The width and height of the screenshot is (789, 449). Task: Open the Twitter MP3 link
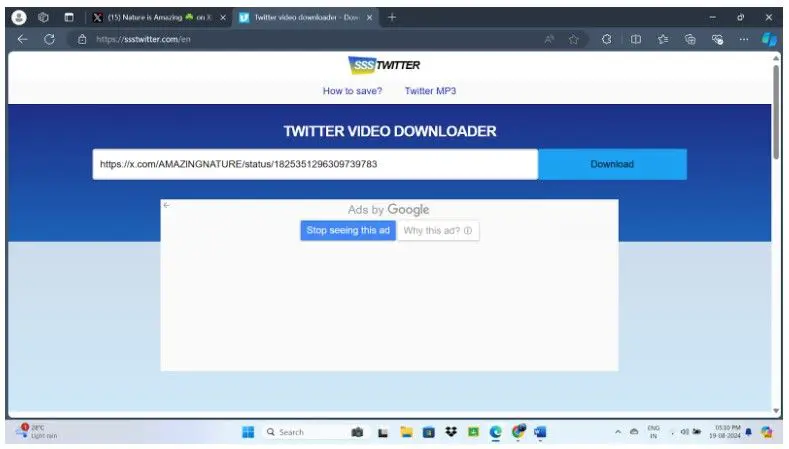430,91
